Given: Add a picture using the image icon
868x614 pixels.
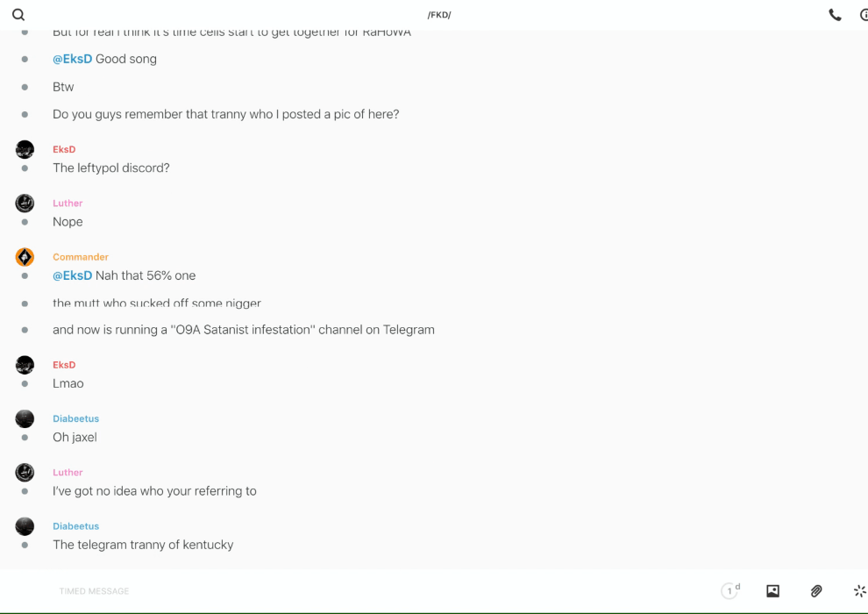Looking at the screenshot, I should point(772,591).
